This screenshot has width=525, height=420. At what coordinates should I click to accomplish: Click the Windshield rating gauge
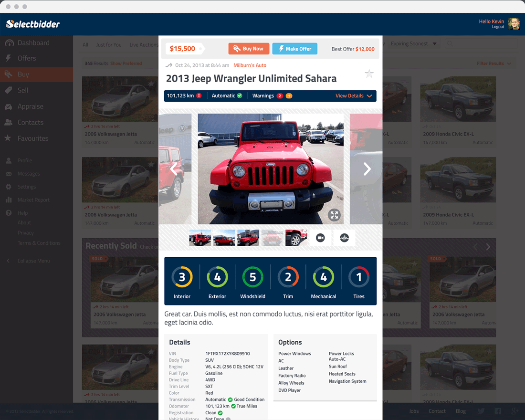pos(253,277)
